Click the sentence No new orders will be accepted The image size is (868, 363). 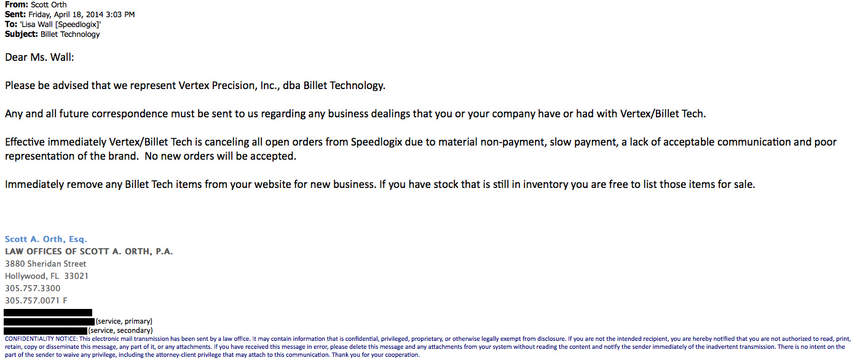(221, 156)
